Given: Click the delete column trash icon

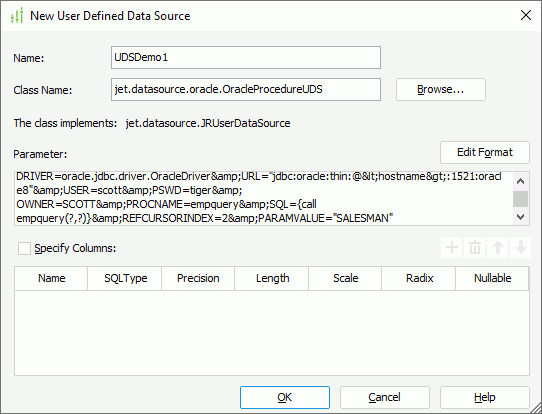Looking at the screenshot, I should point(475,247).
